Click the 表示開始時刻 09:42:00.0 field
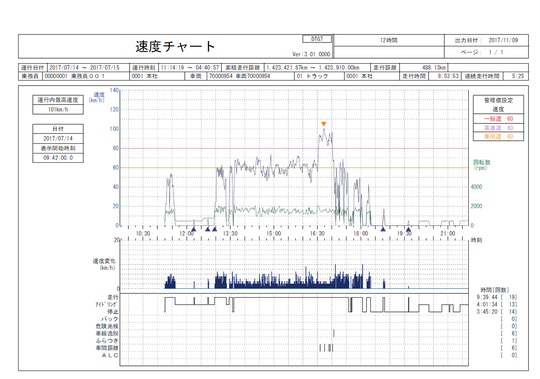The image size is (540, 379). (58, 158)
